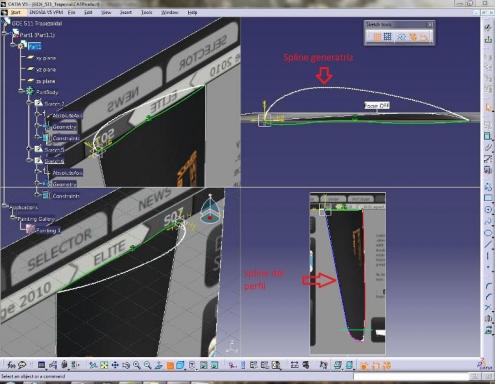
Task: Click the 3D compass in viewport
Action: click(x=209, y=210)
